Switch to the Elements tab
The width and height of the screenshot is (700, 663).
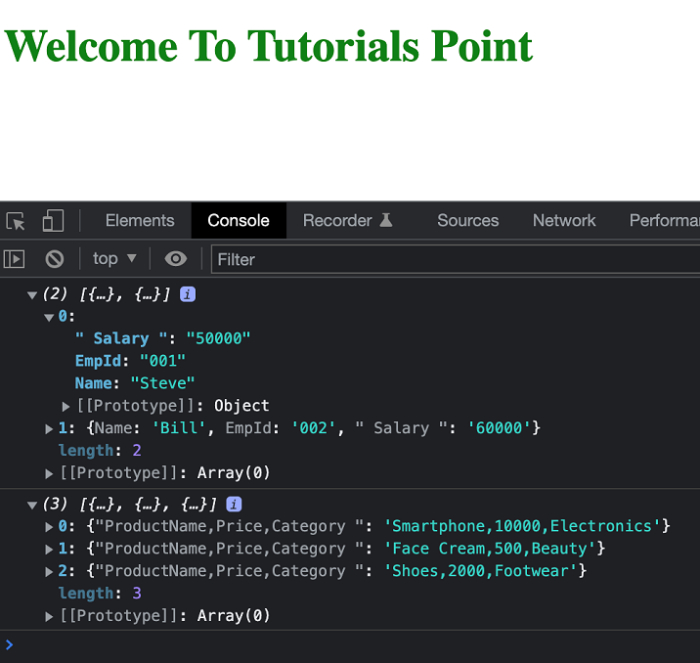[140, 221]
